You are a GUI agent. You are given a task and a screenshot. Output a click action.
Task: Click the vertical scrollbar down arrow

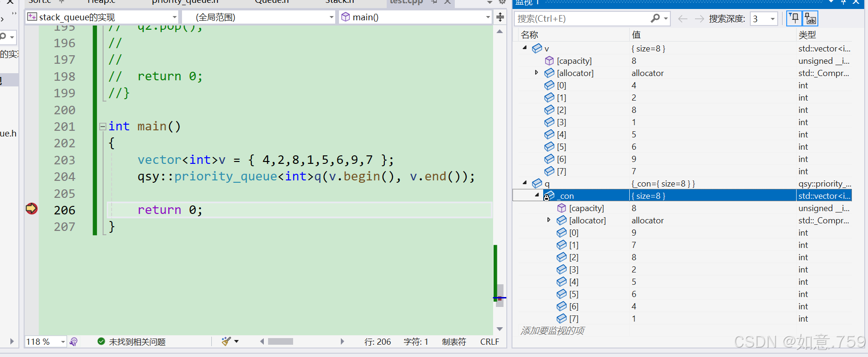pyautogui.click(x=500, y=329)
